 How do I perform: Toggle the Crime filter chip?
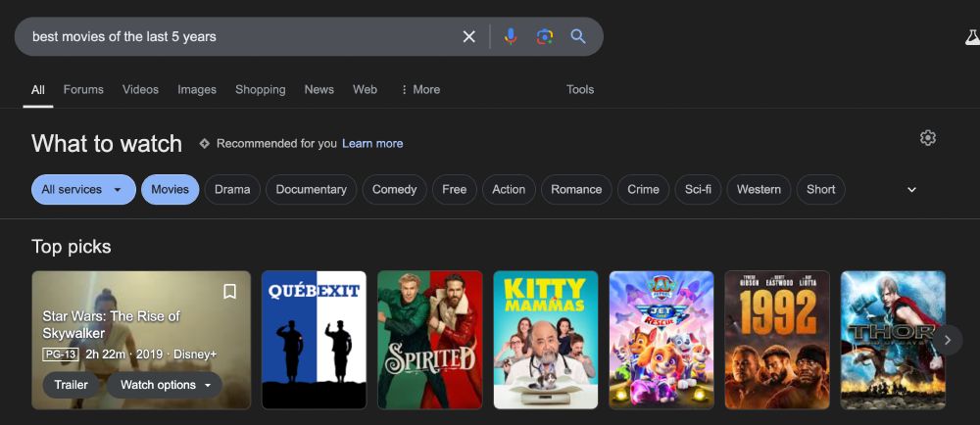[643, 190]
